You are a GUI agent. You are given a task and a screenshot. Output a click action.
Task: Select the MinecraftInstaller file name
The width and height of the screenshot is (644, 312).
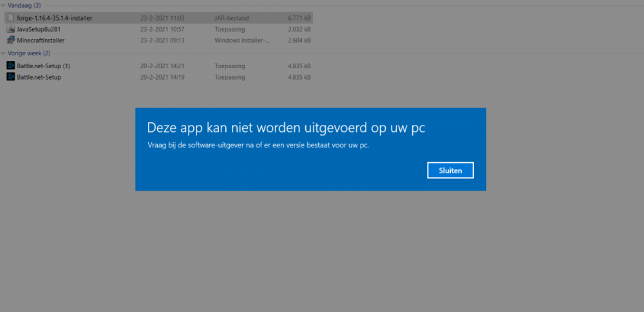[x=41, y=40]
